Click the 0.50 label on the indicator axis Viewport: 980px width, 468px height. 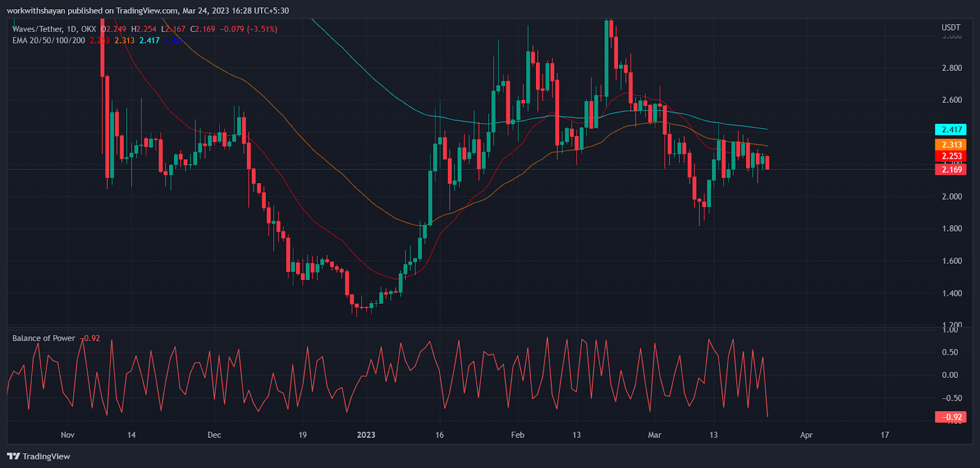point(951,352)
